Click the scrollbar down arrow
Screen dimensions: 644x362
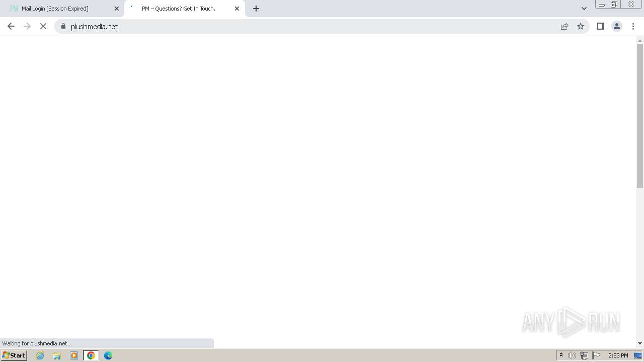640,343
